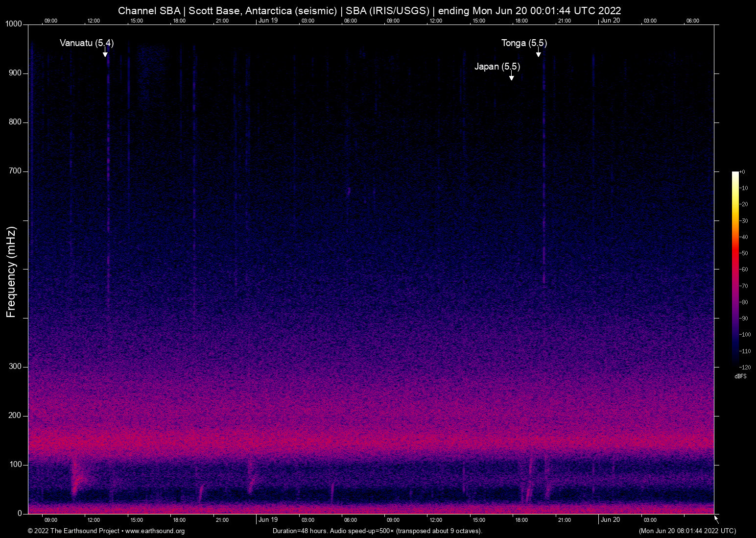Screen dimensions: 756x538
Task: Click the Mon Jun 20 08:01:44 timestamp
Action: click(x=687, y=531)
